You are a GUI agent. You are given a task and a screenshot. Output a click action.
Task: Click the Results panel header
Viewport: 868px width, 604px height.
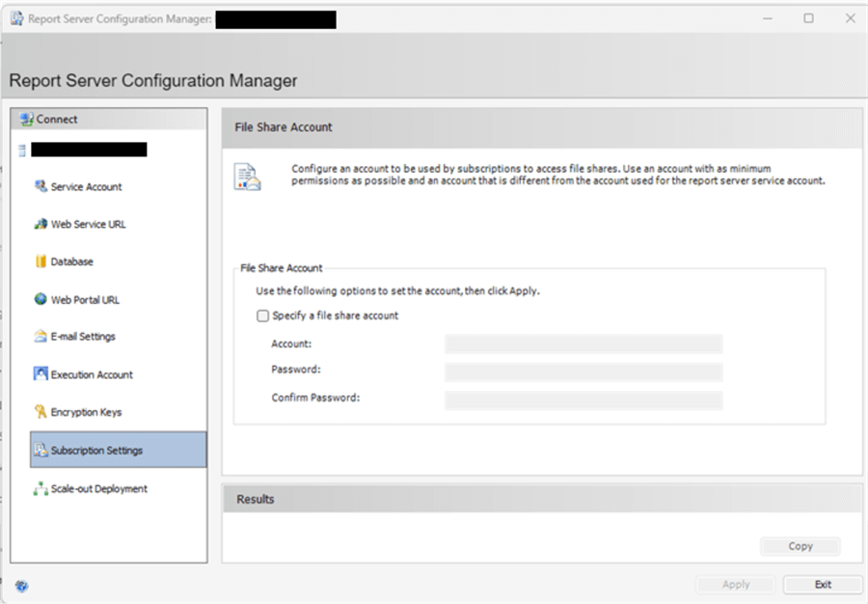pos(542,499)
